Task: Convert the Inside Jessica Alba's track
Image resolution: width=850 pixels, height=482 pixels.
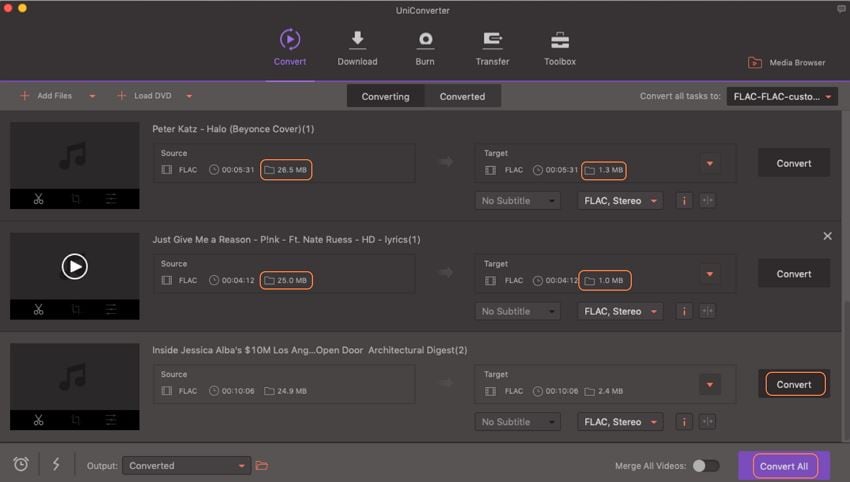Action: coord(794,384)
